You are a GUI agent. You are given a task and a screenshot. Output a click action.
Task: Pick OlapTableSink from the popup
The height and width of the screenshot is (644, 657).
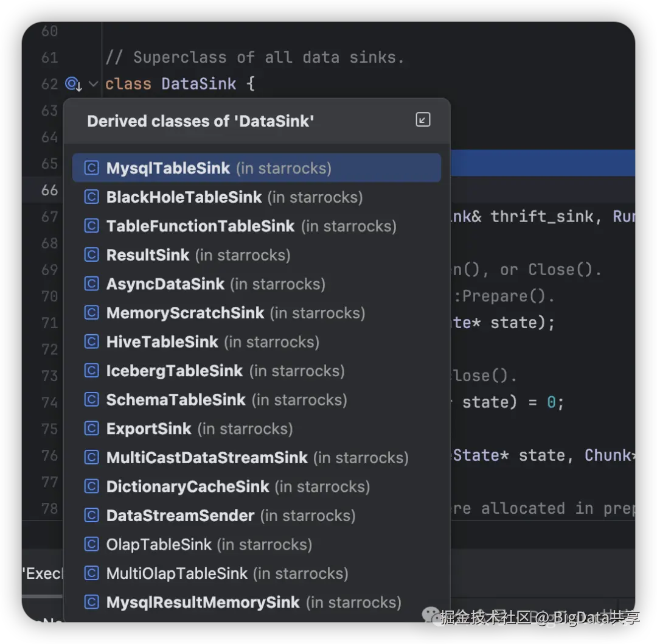(x=159, y=544)
